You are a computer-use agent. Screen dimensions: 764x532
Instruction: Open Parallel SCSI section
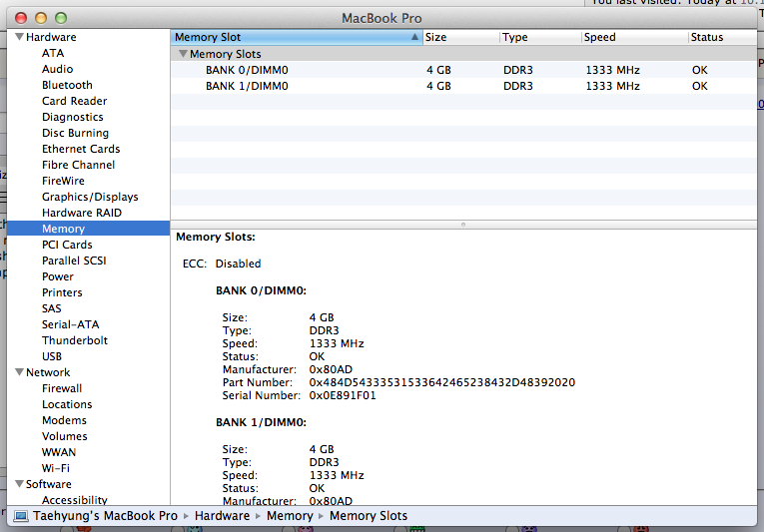pos(74,261)
